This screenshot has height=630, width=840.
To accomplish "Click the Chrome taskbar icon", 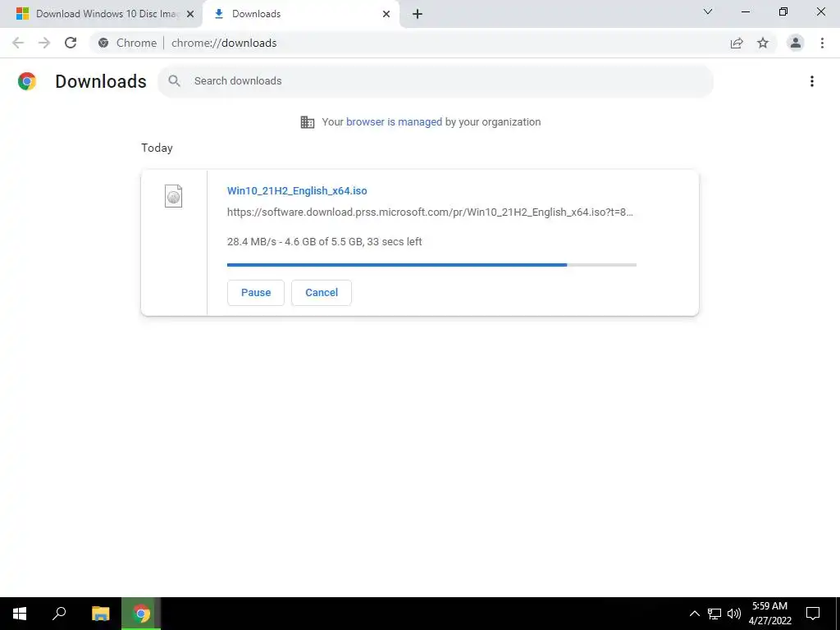I will [x=141, y=614].
